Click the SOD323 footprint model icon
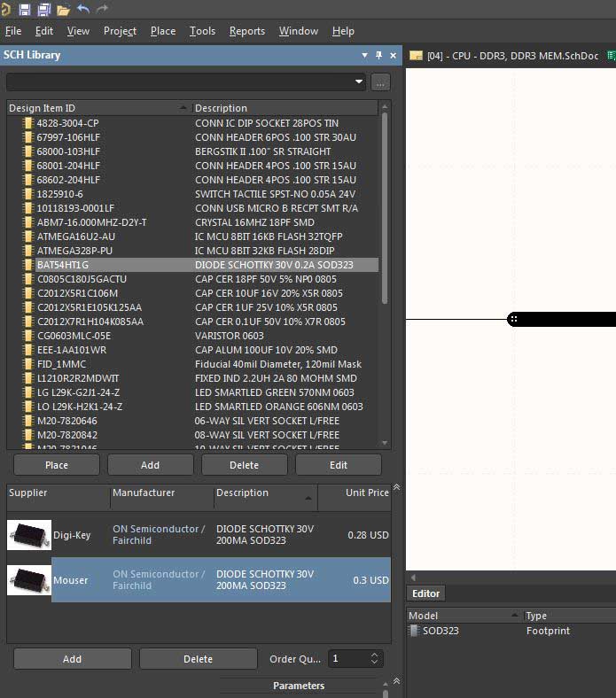This screenshot has width=616, height=698. [414, 631]
